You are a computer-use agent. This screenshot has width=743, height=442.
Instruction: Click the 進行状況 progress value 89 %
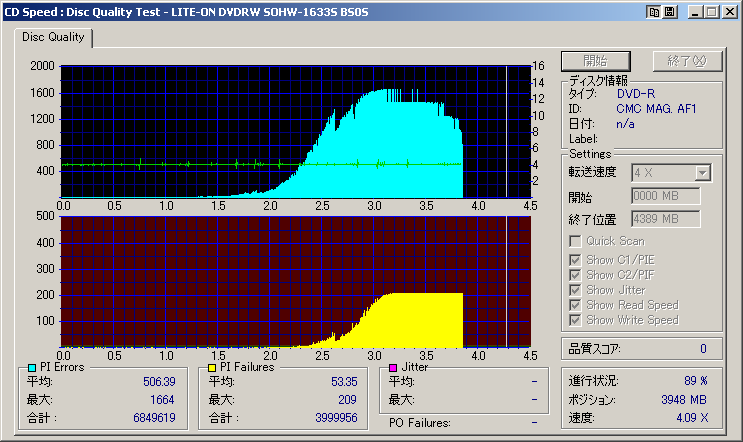click(696, 381)
